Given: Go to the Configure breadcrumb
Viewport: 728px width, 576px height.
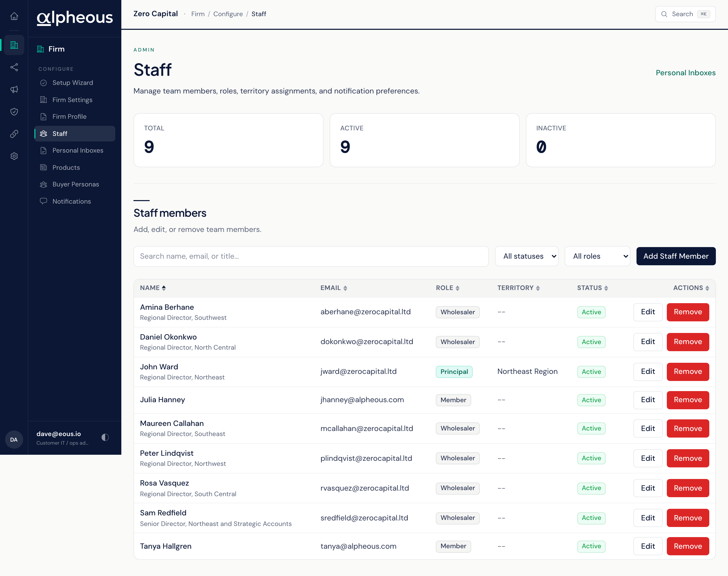Looking at the screenshot, I should pyautogui.click(x=228, y=14).
